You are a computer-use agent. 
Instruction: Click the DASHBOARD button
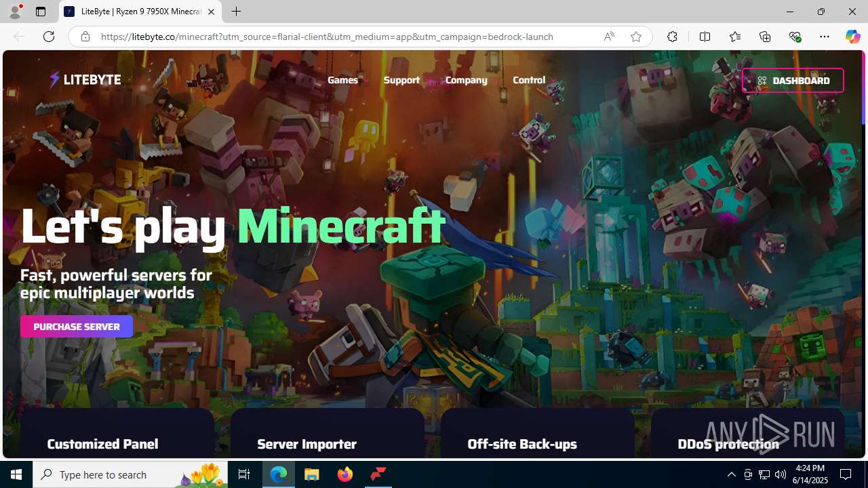(793, 80)
